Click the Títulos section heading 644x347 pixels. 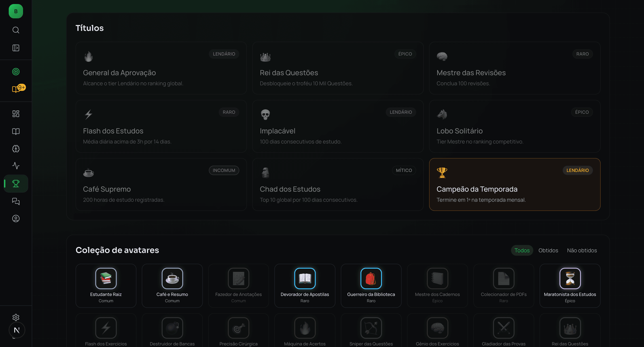click(x=89, y=28)
